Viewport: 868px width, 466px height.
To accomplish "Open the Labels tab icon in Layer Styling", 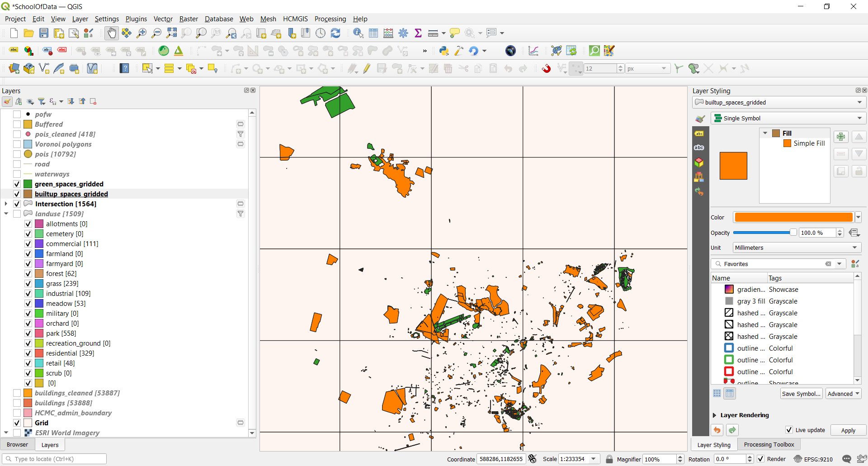I will (x=699, y=133).
